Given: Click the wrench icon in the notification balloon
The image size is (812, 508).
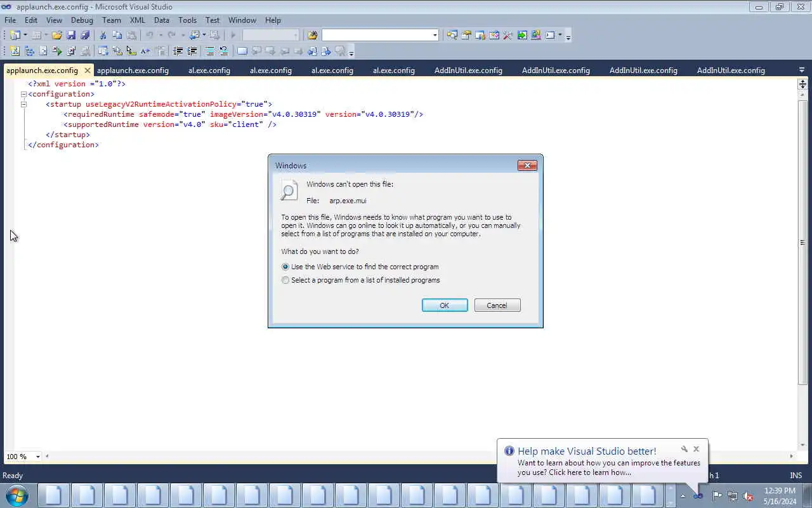Looking at the screenshot, I should point(684,449).
